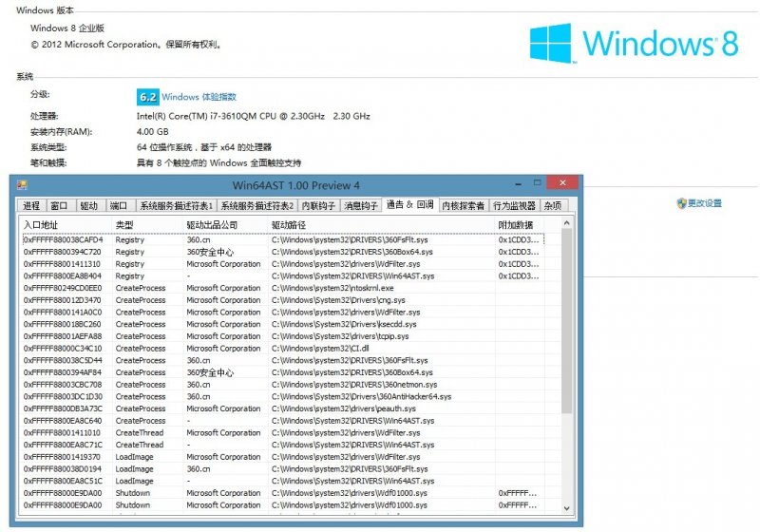Sort by the 类型 column header
The width and height of the screenshot is (760, 532).
point(147,225)
